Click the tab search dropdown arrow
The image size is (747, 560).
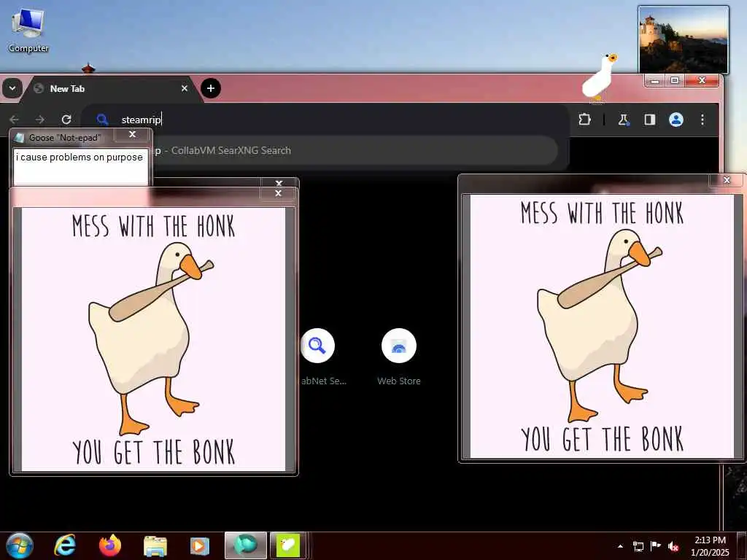point(12,88)
